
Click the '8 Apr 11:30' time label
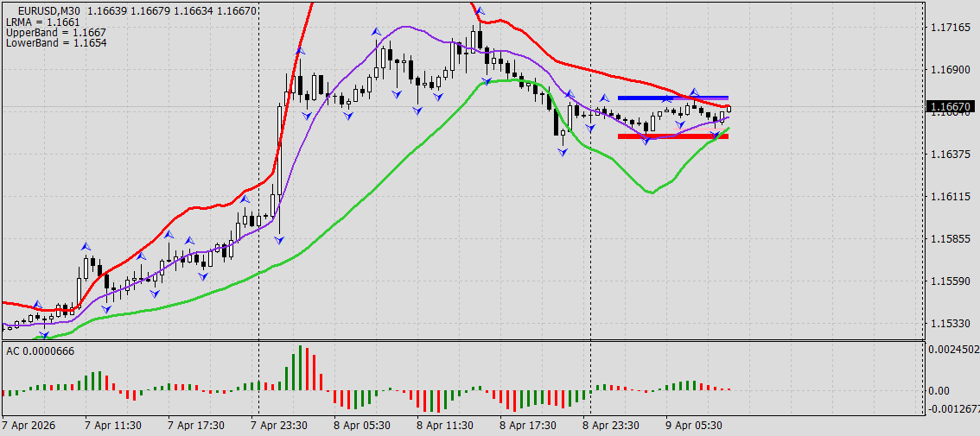pyautogui.click(x=446, y=426)
